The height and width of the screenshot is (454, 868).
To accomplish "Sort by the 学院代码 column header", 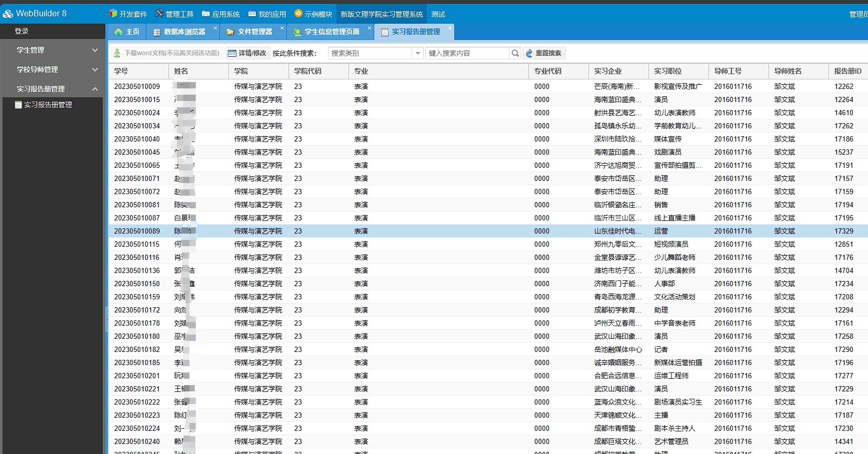I will pos(318,71).
